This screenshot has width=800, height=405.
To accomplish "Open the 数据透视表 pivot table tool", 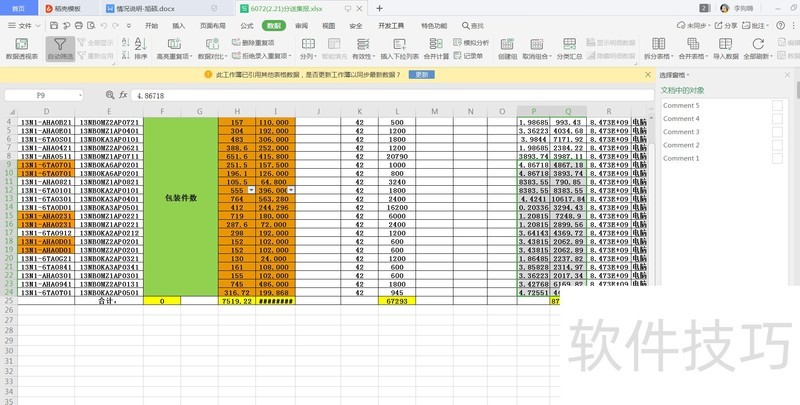I will tap(22, 48).
